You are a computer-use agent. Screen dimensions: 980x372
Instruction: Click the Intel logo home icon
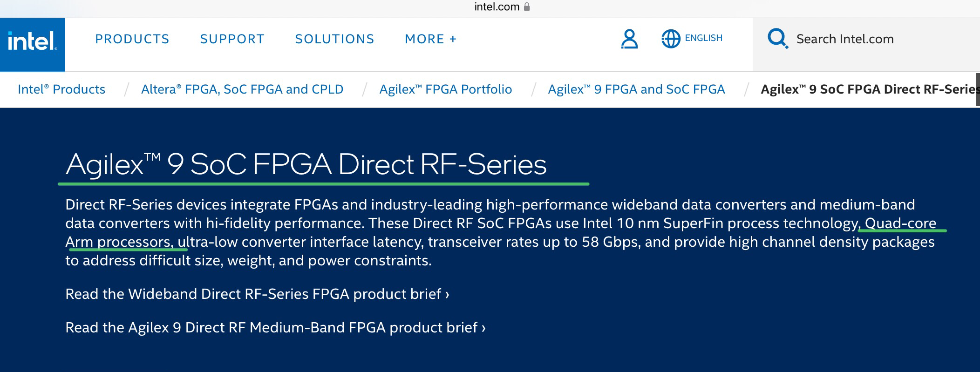tap(33, 42)
